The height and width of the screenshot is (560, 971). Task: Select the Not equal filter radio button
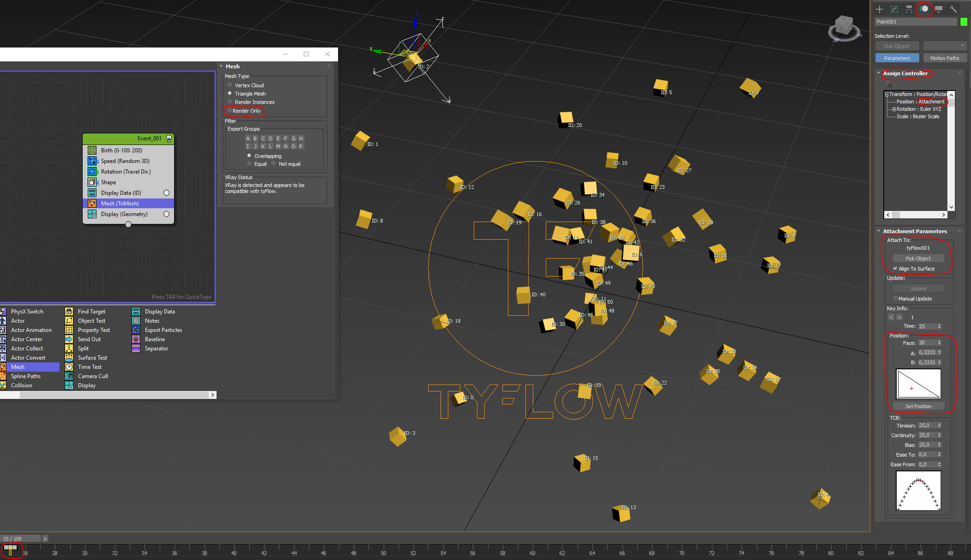tap(273, 163)
